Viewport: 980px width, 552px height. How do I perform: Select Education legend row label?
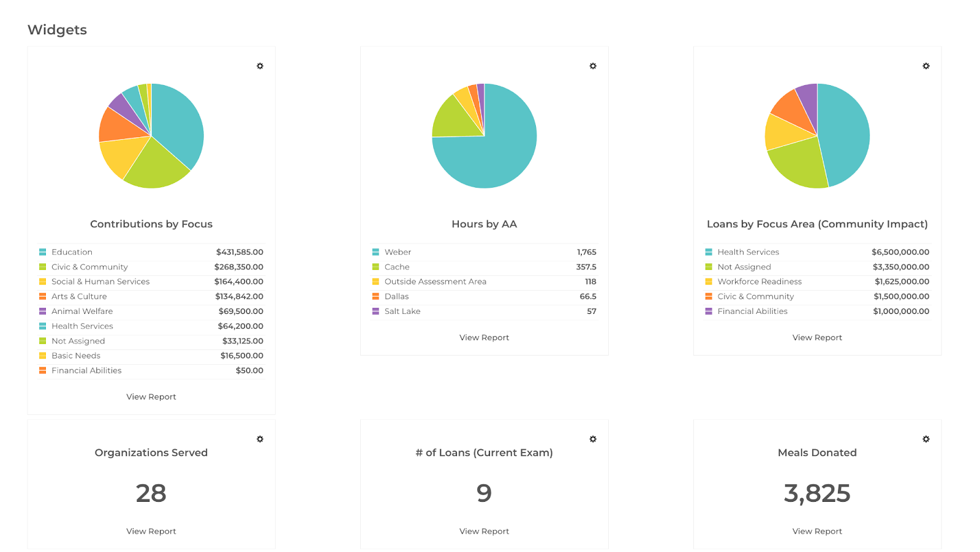[72, 252]
